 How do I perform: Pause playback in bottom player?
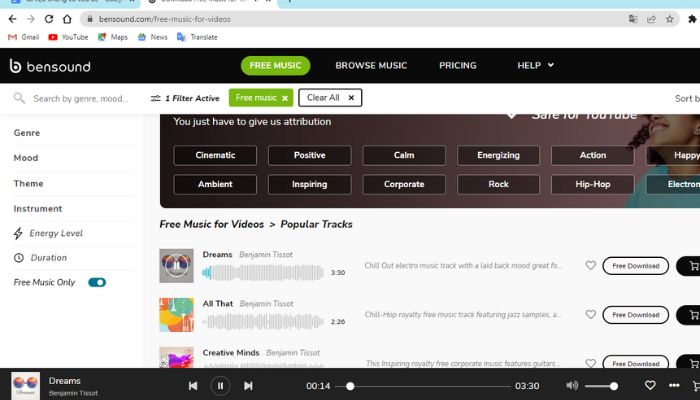point(220,386)
